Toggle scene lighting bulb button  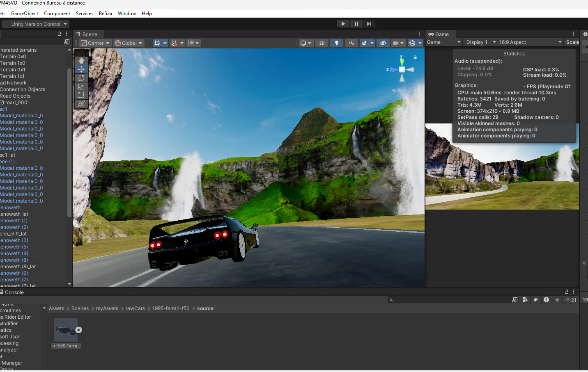coord(337,43)
